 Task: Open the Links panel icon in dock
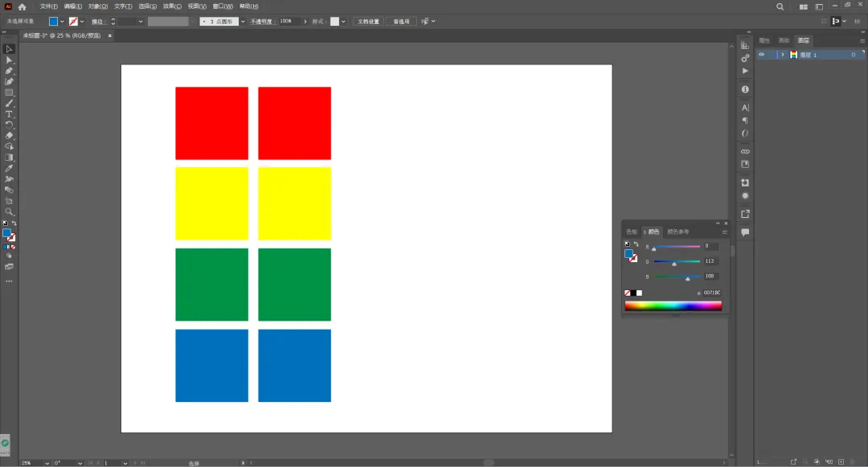tap(745, 151)
